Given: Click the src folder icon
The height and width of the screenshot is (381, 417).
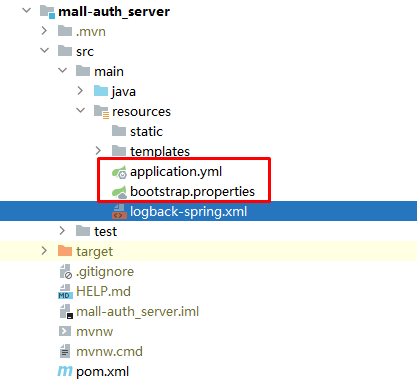Looking at the screenshot, I should [65, 51].
